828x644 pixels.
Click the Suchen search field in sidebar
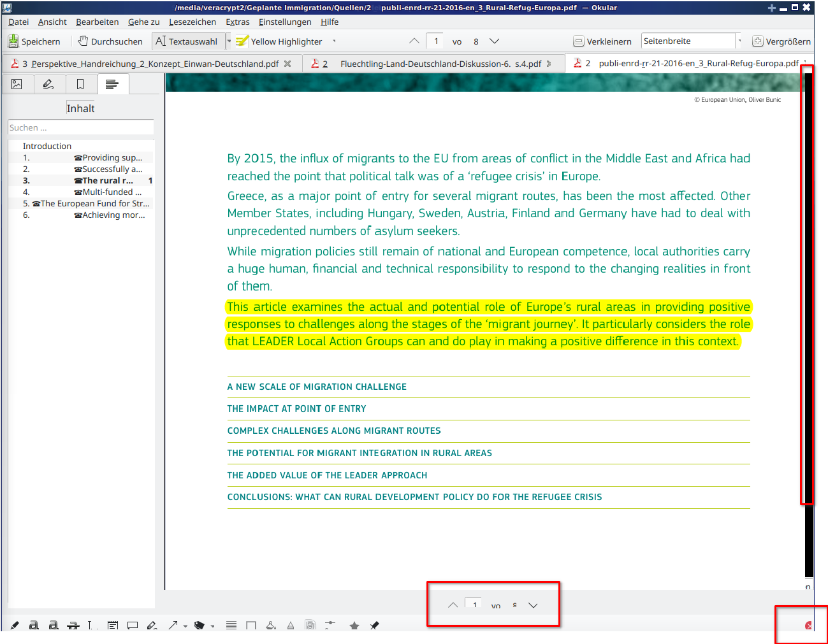tap(80, 127)
